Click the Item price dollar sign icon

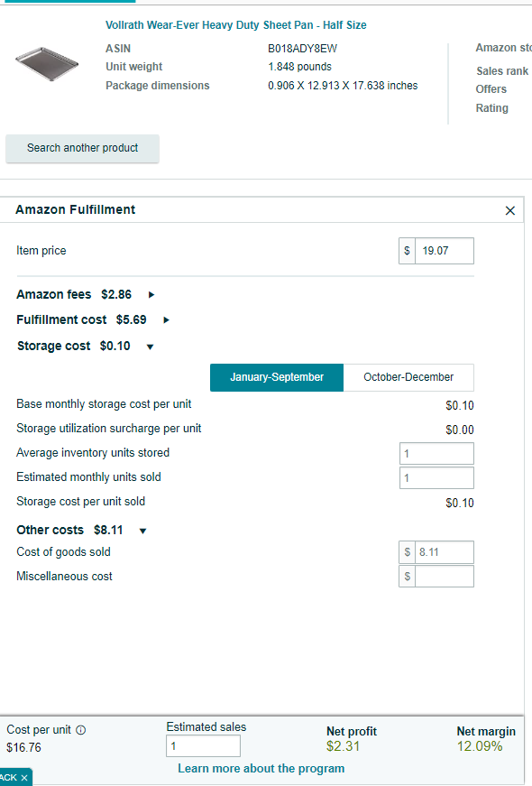coord(407,251)
